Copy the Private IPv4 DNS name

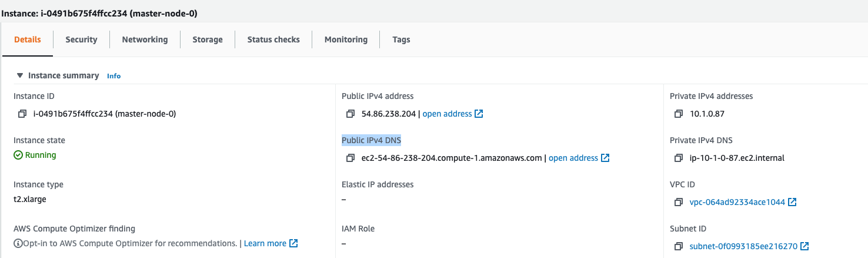[679, 158]
